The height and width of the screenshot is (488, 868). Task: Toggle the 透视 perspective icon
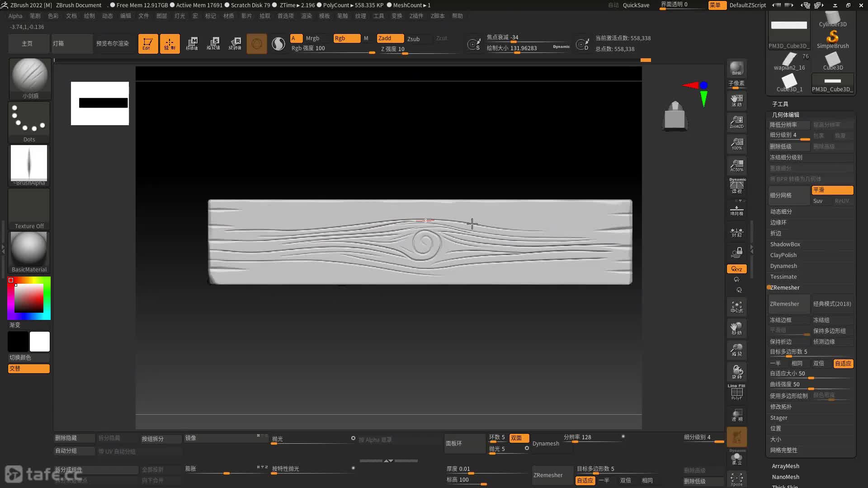click(x=736, y=186)
